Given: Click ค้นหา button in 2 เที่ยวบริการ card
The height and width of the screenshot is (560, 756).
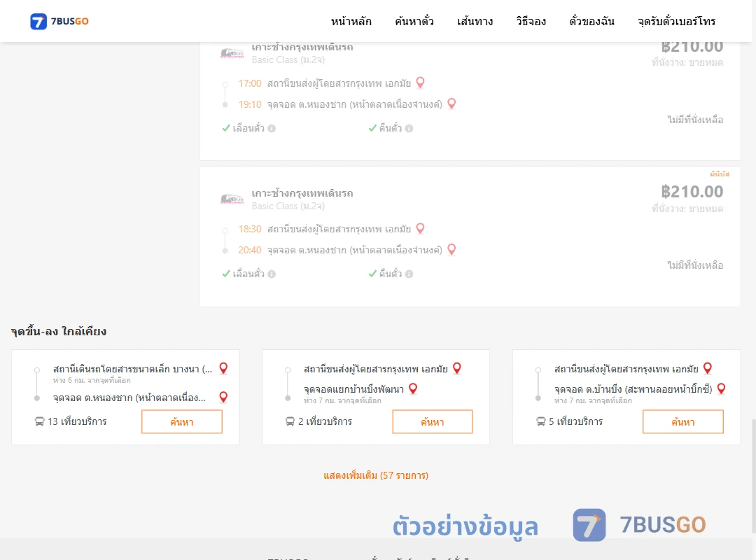Looking at the screenshot, I should [x=433, y=421].
